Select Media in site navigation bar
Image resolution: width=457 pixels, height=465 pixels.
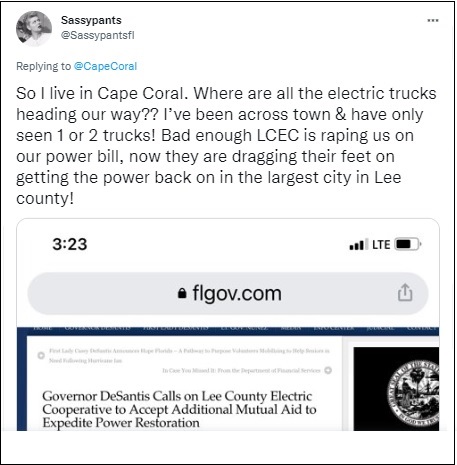click(291, 328)
